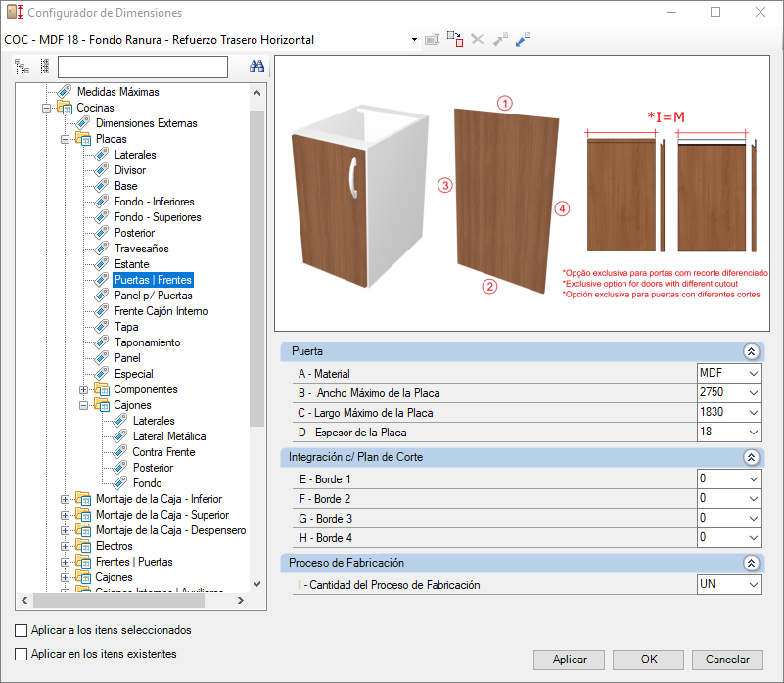Select Lateral Metálica under Cajones
Image resolution: width=784 pixels, height=683 pixels.
(168, 436)
